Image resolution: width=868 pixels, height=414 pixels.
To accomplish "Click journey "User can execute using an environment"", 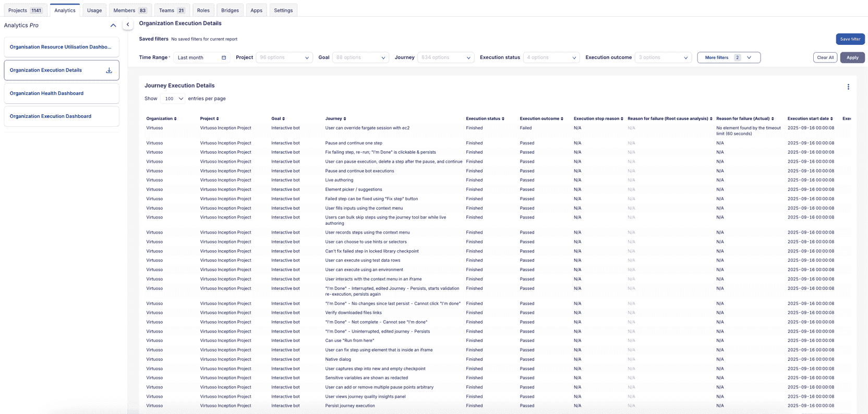I will [364, 270].
